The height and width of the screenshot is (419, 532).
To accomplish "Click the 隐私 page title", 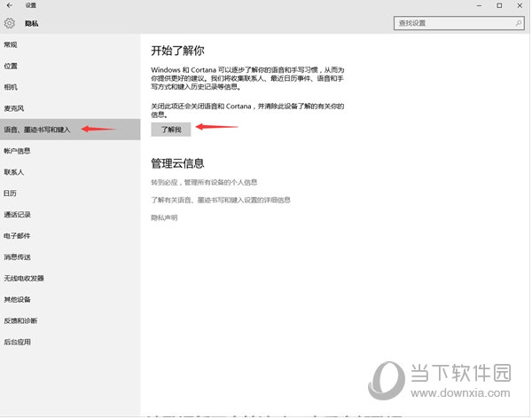I will coord(31,23).
